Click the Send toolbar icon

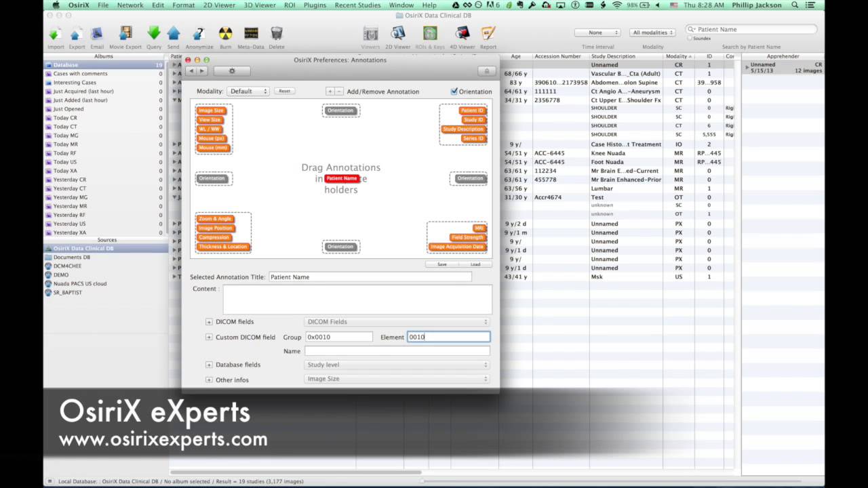tap(174, 34)
